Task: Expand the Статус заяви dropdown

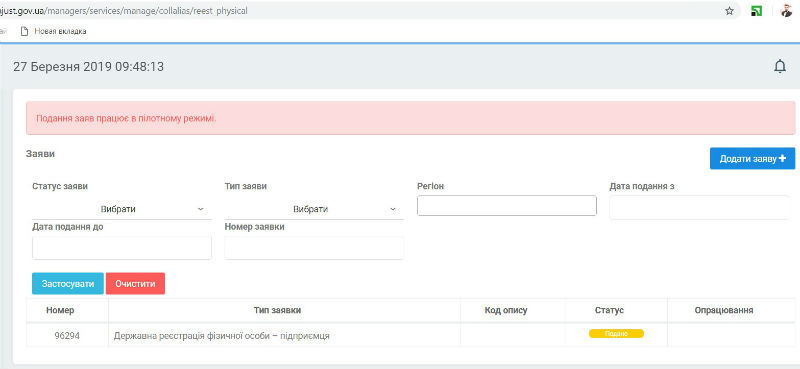Action: (x=121, y=209)
